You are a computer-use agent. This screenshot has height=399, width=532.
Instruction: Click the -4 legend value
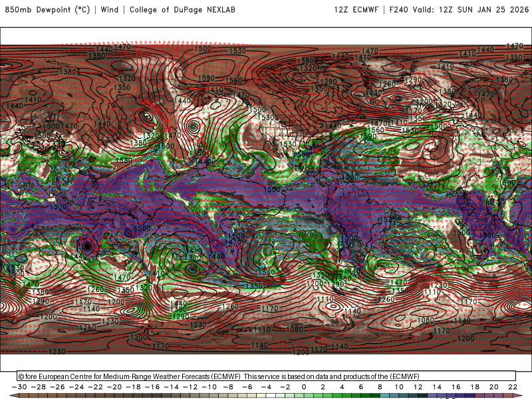(x=267, y=387)
